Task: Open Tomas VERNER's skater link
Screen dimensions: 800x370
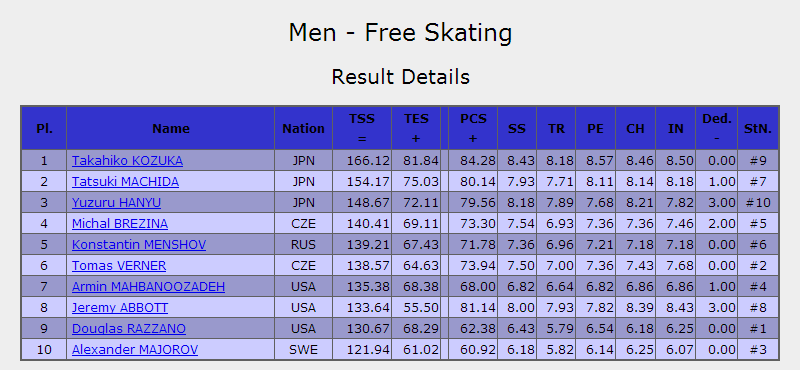Action: (119, 265)
